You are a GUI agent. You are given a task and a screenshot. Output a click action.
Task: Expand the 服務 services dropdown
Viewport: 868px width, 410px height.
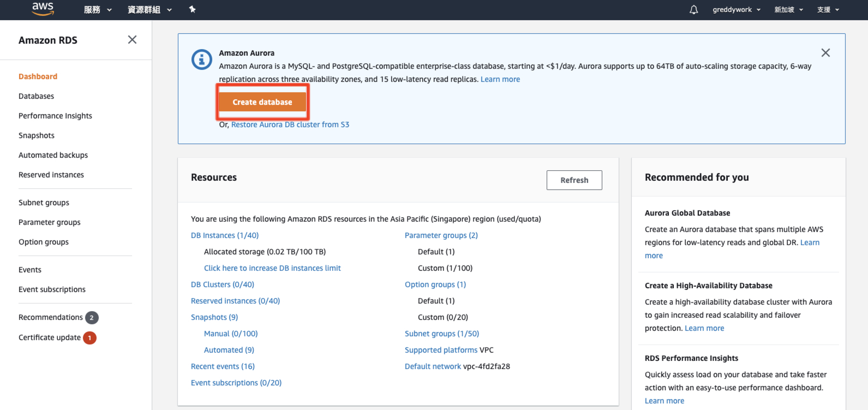pyautogui.click(x=97, y=10)
